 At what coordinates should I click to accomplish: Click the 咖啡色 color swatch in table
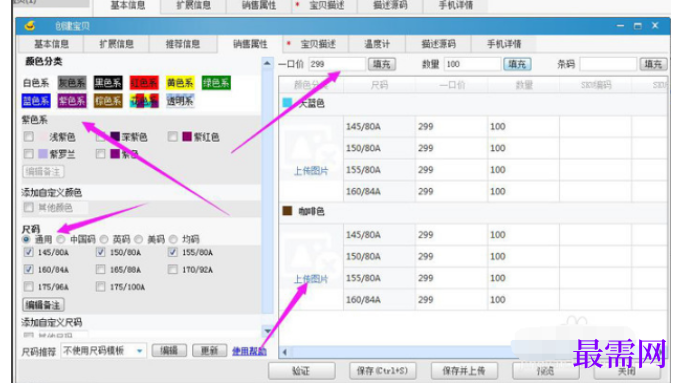[x=287, y=211]
